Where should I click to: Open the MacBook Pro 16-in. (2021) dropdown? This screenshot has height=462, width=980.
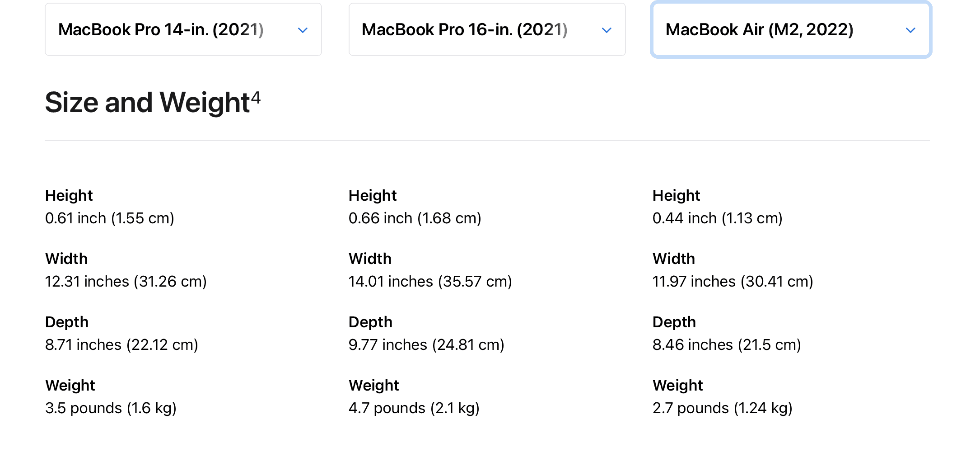tap(487, 30)
